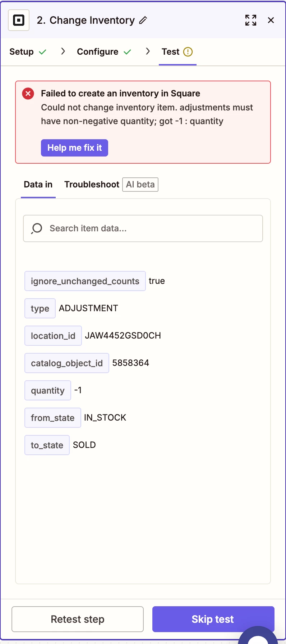
Task: Click Help me fix it button
Action: pyautogui.click(x=74, y=148)
